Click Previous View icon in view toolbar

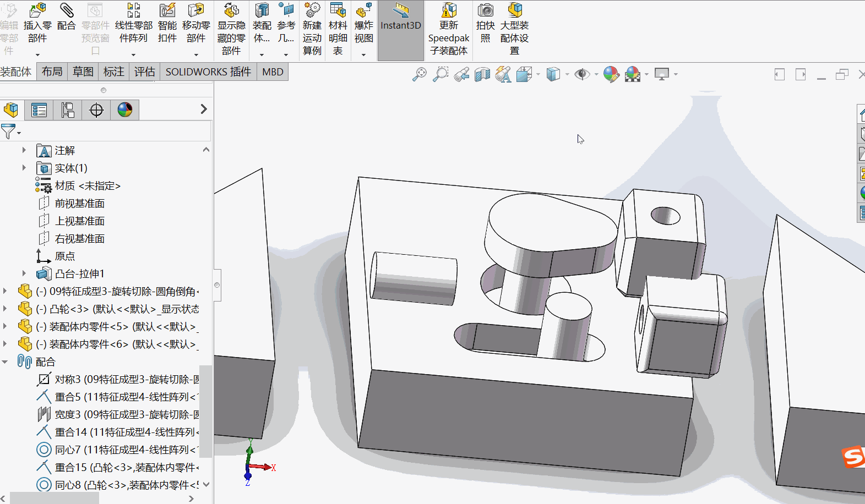(461, 74)
